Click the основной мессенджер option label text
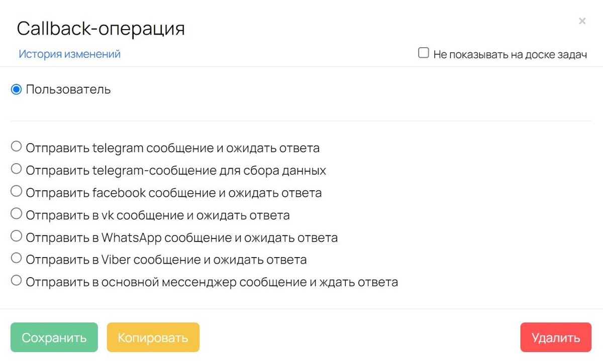Image resolution: width=603 pixels, height=364 pixels. point(212,282)
